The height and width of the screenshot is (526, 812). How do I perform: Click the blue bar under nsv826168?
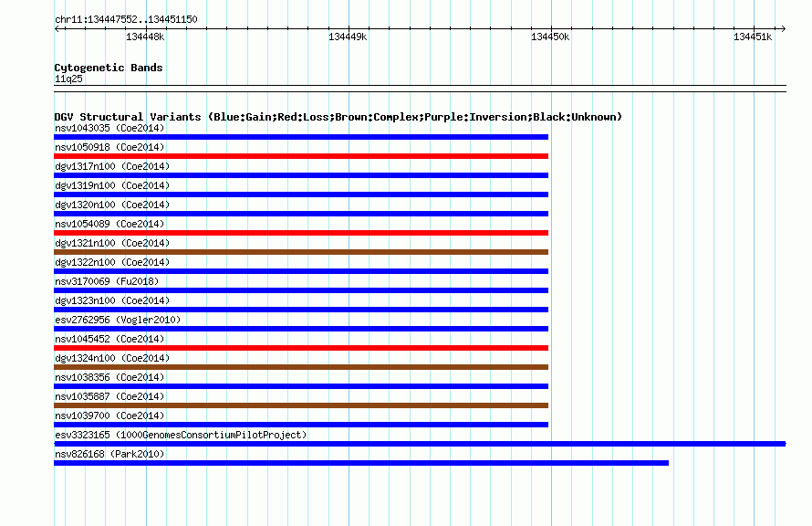[361, 463]
